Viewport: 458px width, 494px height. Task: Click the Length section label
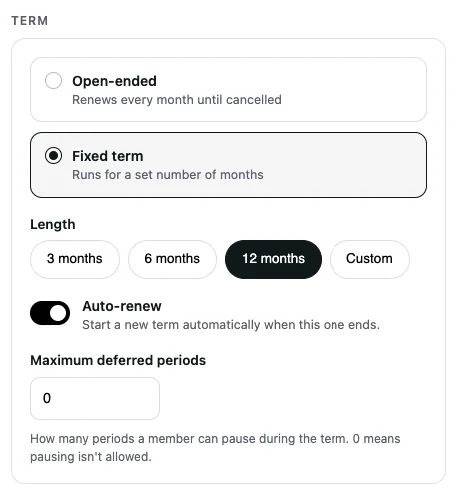53,225
